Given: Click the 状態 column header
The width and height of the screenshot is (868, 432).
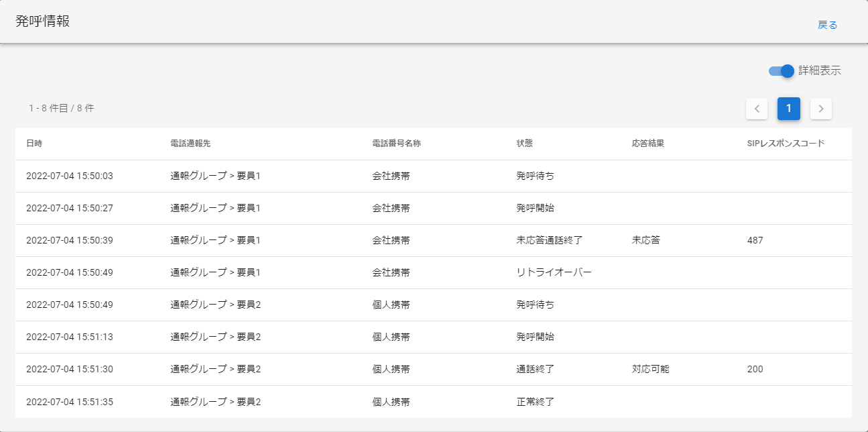Looking at the screenshot, I should point(525,144).
